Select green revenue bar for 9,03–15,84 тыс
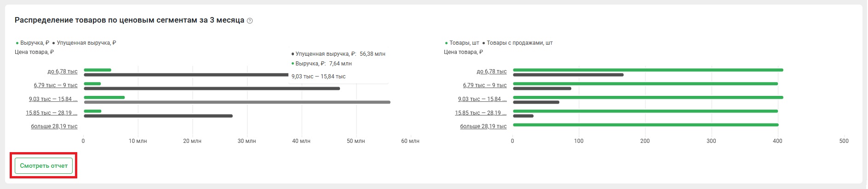 (104, 98)
